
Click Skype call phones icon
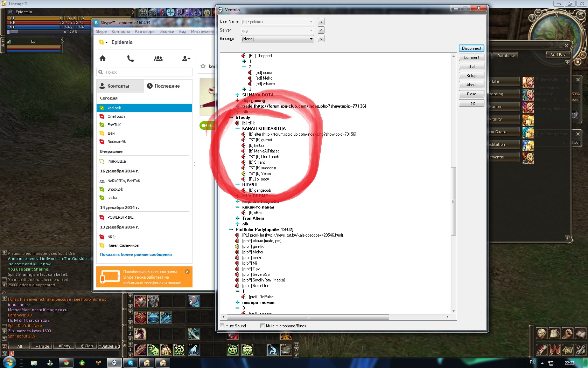(x=131, y=59)
